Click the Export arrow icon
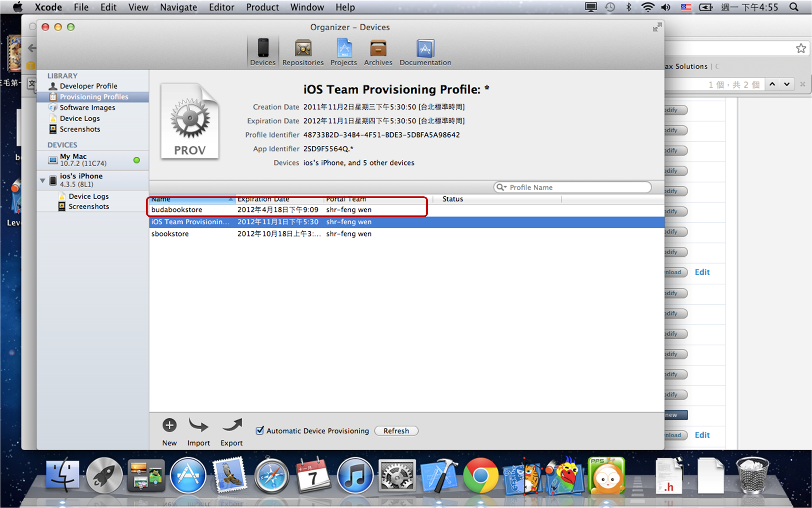Viewport: 812px width, 508px height. pyautogui.click(x=232, y=425)
